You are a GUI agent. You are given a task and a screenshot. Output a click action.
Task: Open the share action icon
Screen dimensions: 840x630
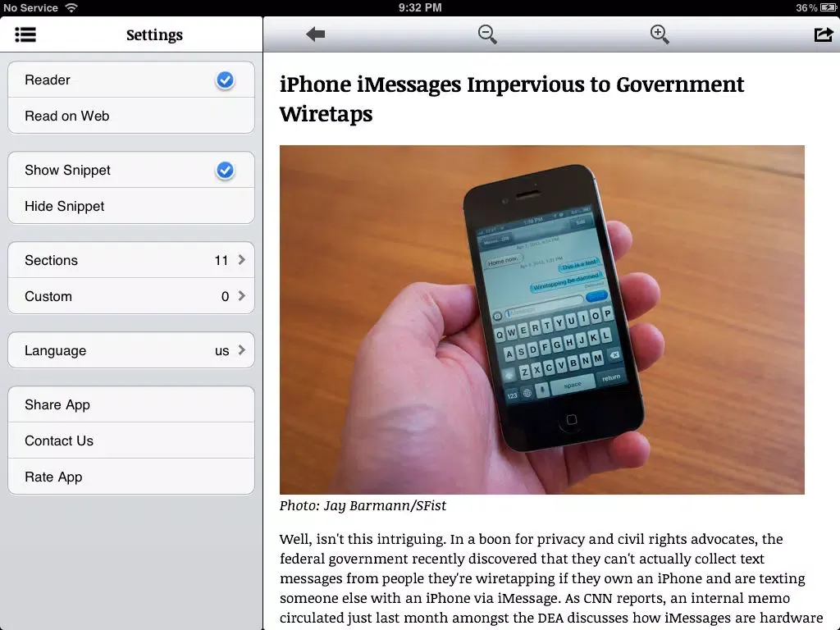click(x=824, y=34)
